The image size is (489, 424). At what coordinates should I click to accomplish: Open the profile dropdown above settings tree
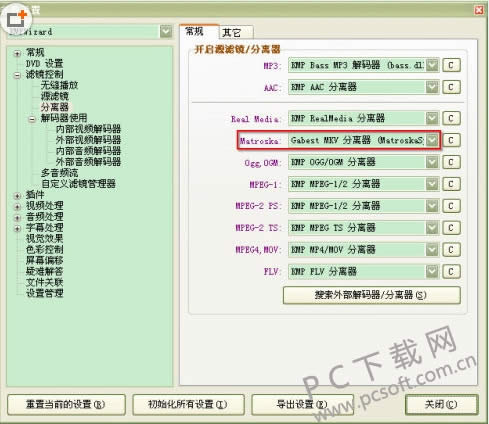[166, 32]
